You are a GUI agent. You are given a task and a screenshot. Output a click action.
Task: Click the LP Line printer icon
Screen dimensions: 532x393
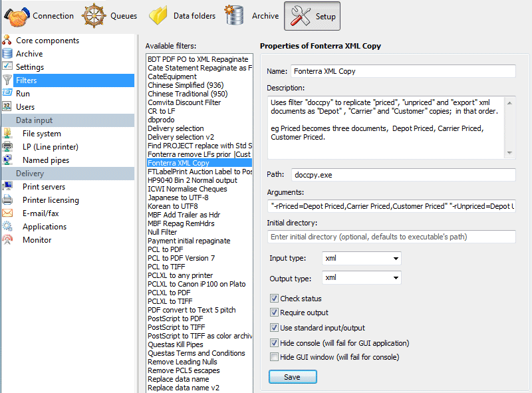pos(7,146)
